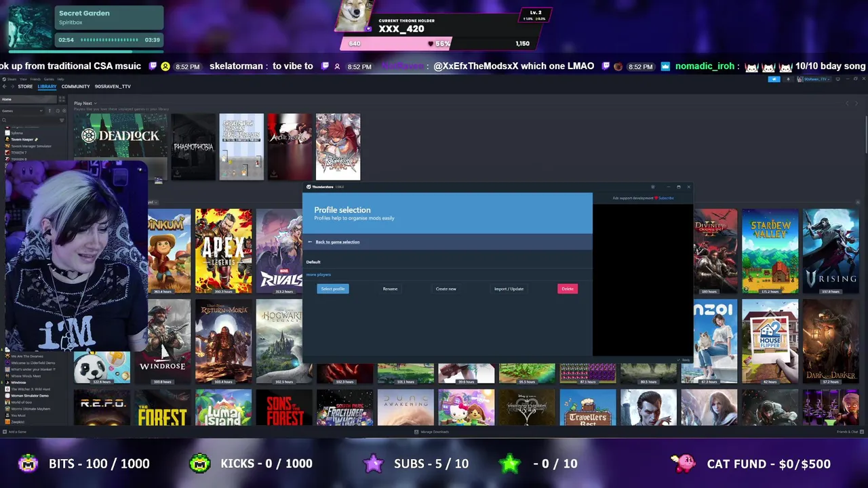Open Travellers Rest game tile

[588, 407]
